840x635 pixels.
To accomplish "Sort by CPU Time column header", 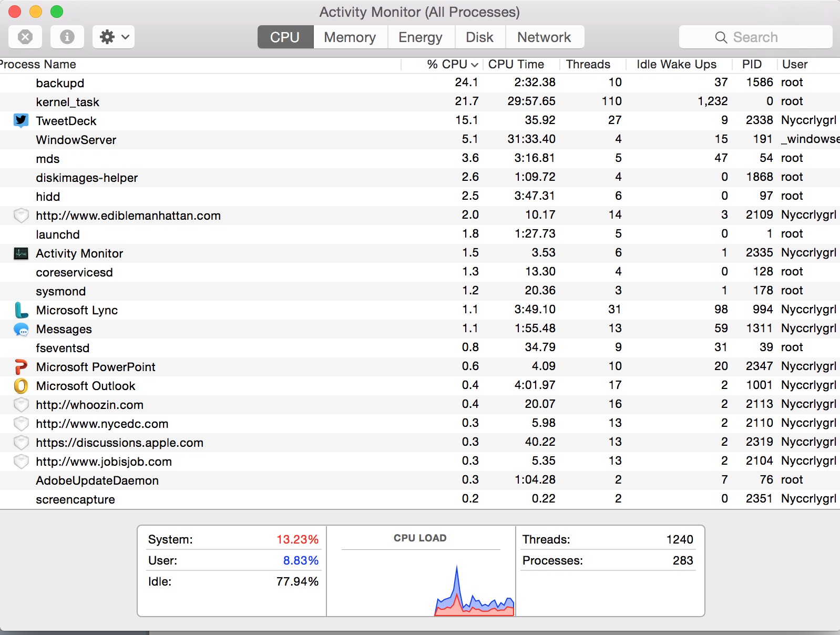I will pyautogui.click(x=522, y=64).
